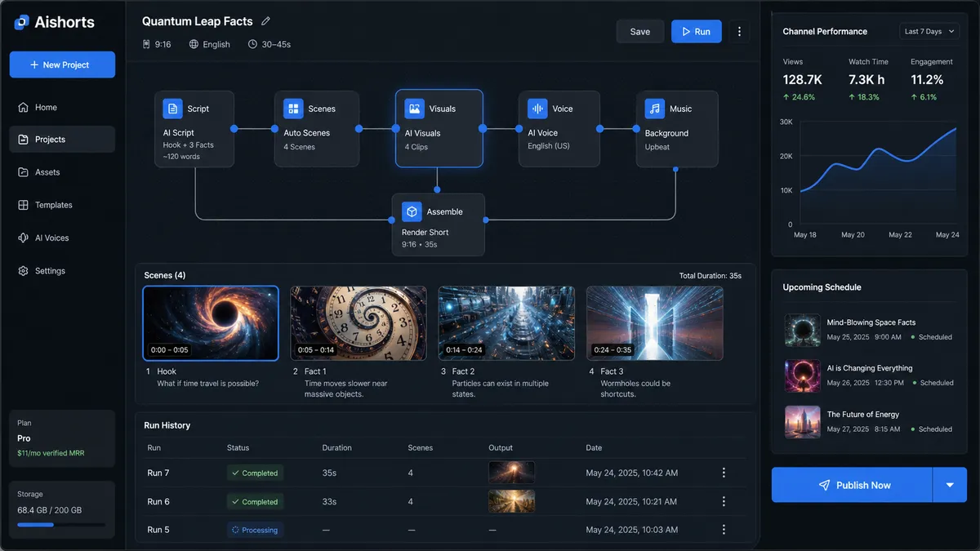This screenshot has width=980, height=551.
Task: Click the Pro plan card
Action: (x=62, y=438)
